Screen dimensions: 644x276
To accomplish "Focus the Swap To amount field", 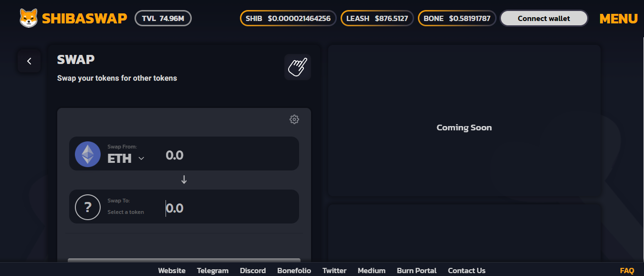I will pyautogui.click(x=229, y=208).
